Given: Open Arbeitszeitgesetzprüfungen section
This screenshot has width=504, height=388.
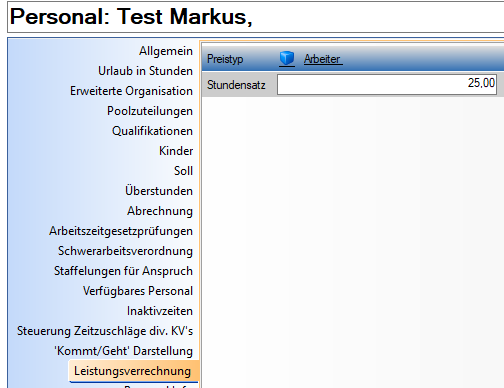Looking at the screenshot, I should coord(121,231).
